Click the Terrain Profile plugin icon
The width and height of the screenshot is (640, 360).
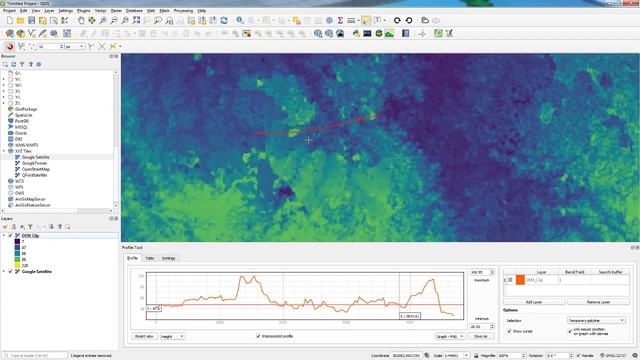coord(389,33)
